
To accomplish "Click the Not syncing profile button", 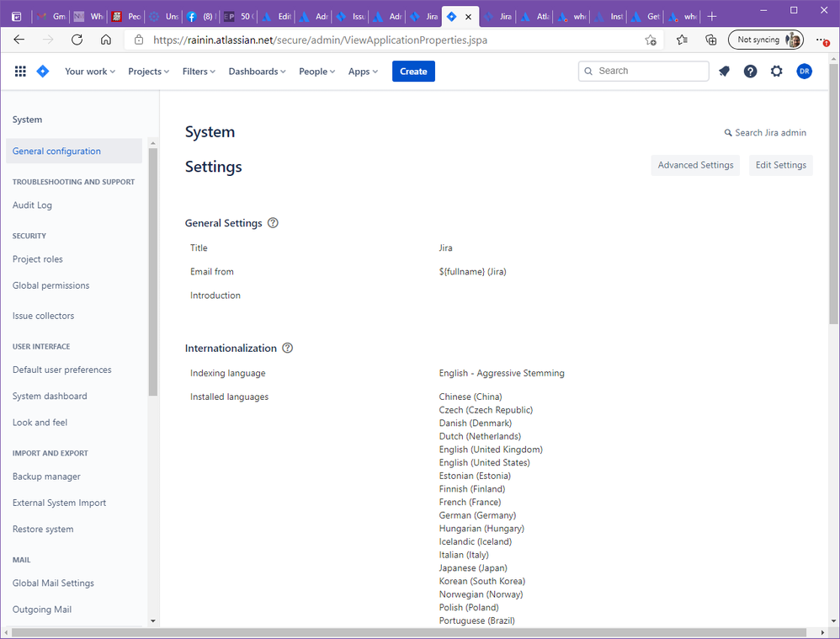I will (x=766, y=40).
